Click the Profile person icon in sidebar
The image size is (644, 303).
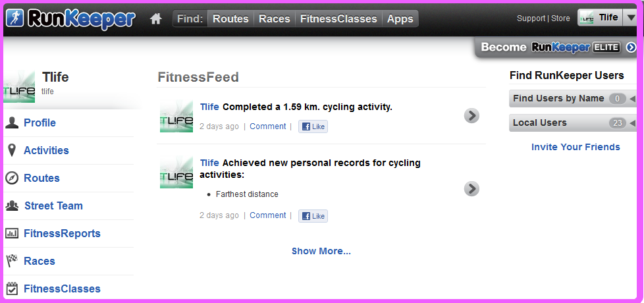coord(12,123)
